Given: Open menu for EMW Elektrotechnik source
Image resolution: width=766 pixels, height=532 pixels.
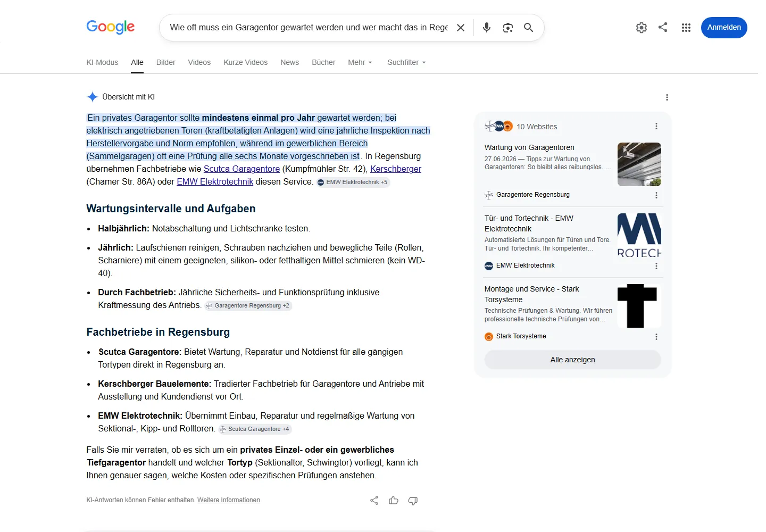Looking at the screenshot, I should point(656,266).
